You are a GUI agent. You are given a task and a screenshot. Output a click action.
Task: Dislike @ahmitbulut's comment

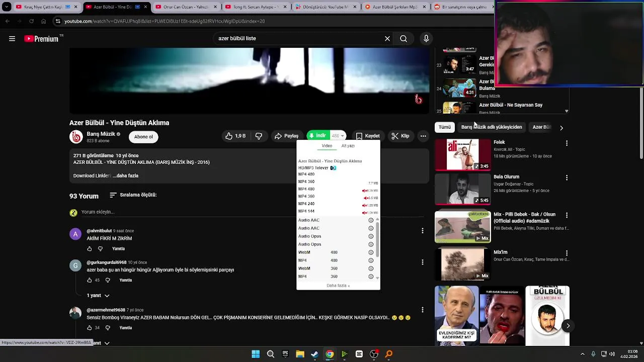tap(100, 249)
